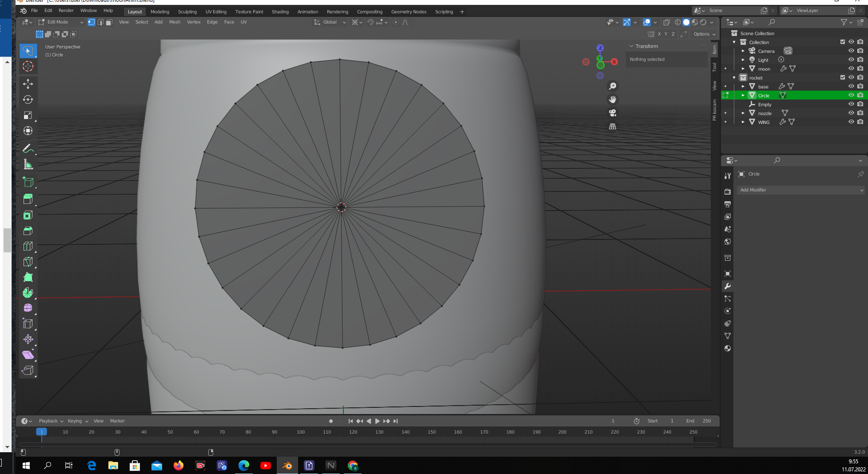868x474 pixels.
Task: Select the Cursor tool in toolbar
Action: pyautogui.click(x=28, y=67)
